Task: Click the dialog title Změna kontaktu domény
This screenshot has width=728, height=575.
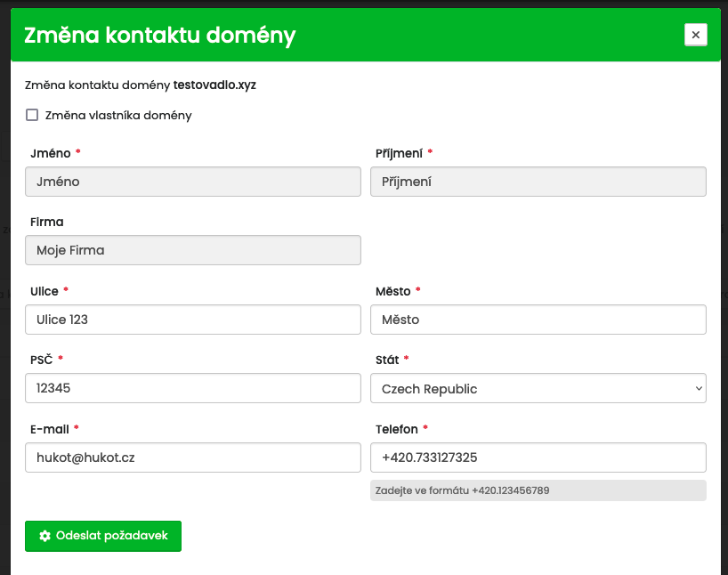Action: point(160,35)
